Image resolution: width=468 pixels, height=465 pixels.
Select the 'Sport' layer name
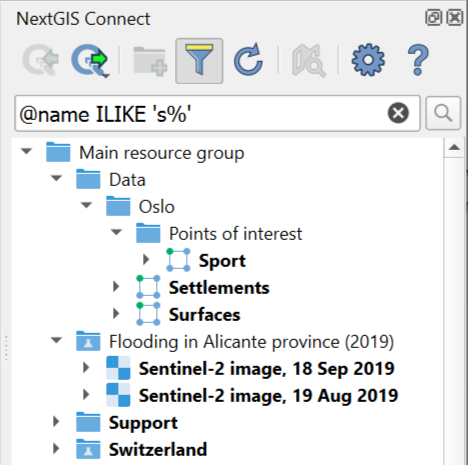[x=222, y=261]
